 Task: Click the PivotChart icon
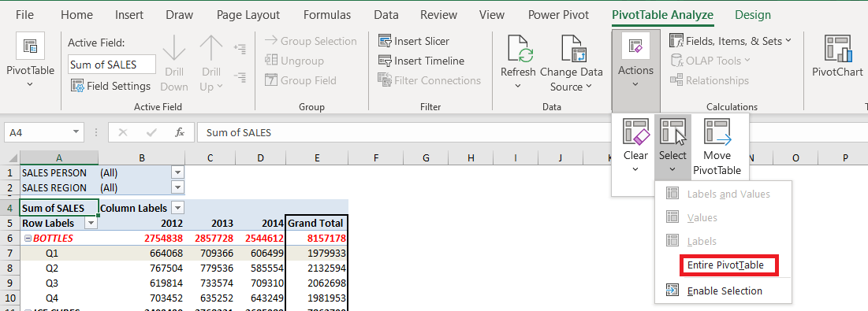click(837, 49)
